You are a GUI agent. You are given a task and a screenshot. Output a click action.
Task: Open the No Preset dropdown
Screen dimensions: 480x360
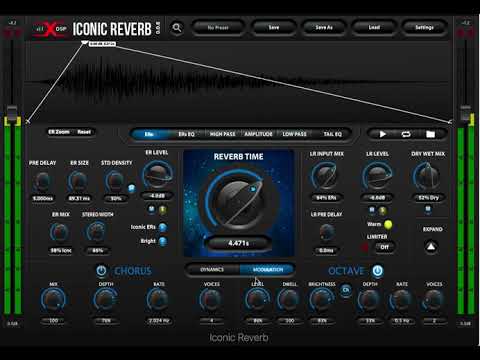click(218, 28)
